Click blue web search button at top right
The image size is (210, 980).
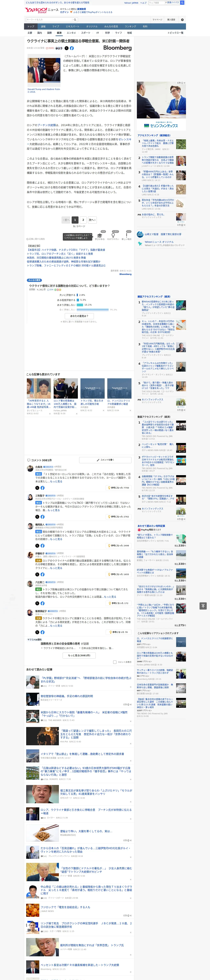(x=182, y=3)
